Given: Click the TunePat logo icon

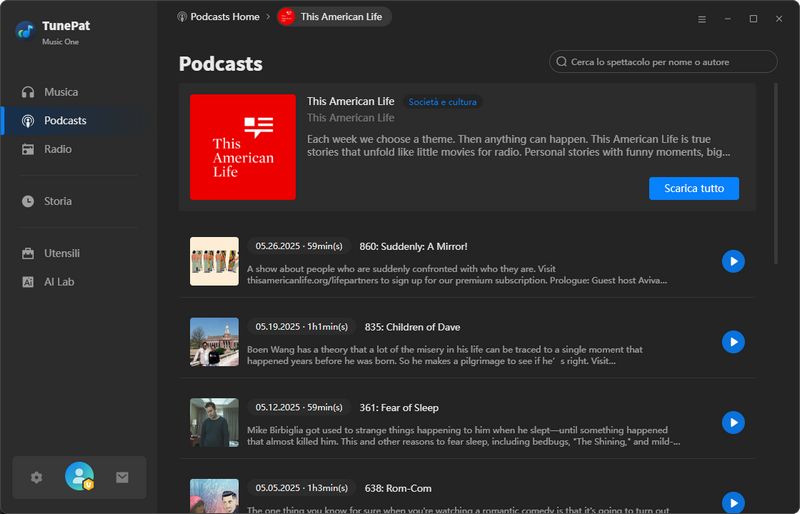Looking at the screenshot, I should [25, 30].
